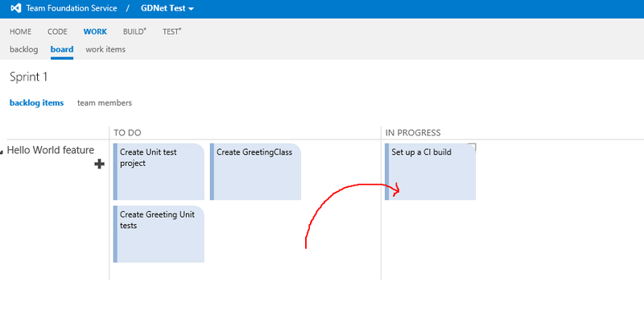Viewport: 644px width, 316px height.
Task: Click the Team Foundation Service title
Action: 72,8
